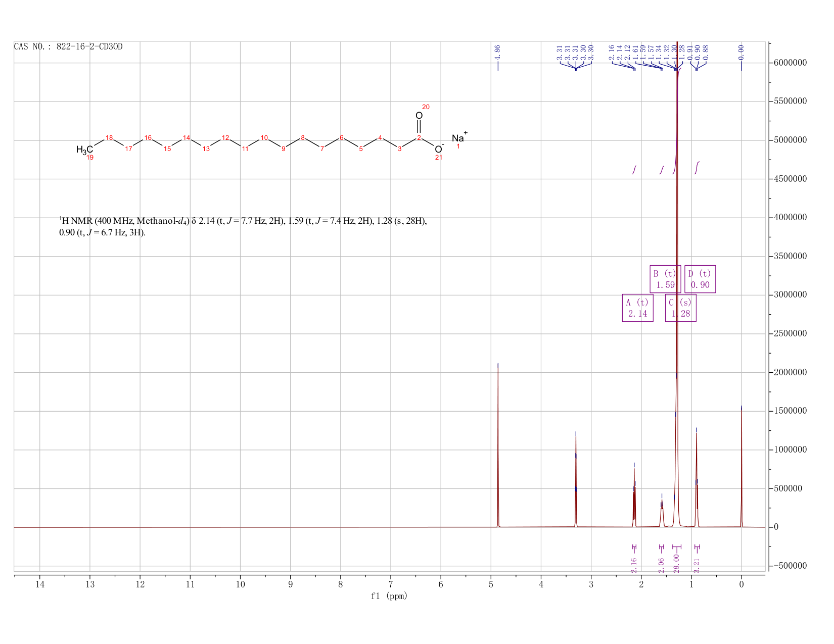Click the x-axis tick label 7

(x=391, y=584)
